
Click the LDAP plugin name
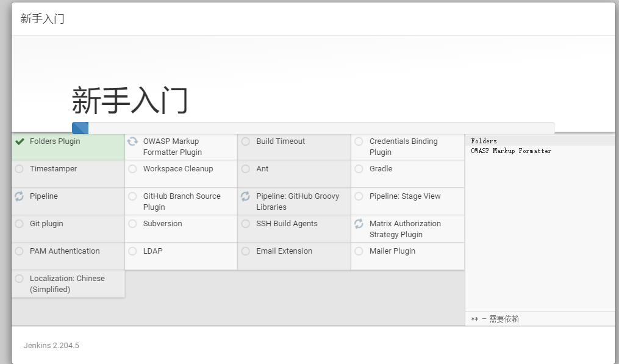[153, 251]
